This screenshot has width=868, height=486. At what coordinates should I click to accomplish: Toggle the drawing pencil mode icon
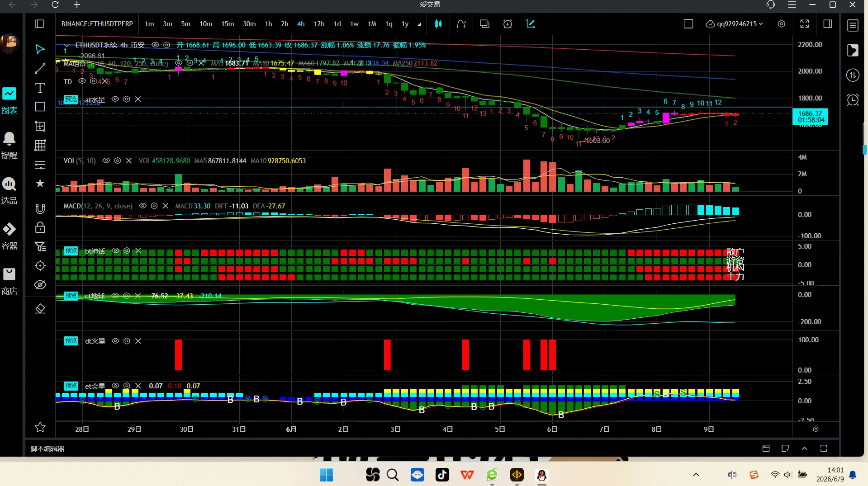[x=531, y=24]
